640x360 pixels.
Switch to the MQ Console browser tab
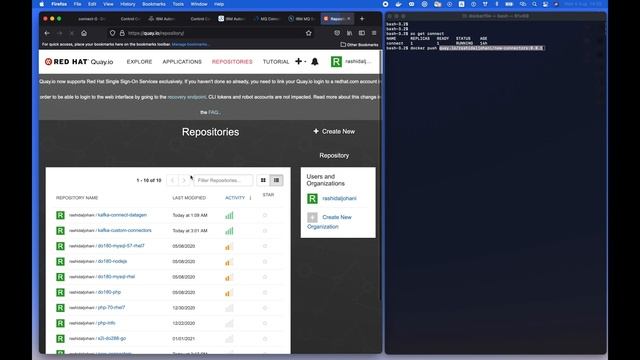(267, 19)
